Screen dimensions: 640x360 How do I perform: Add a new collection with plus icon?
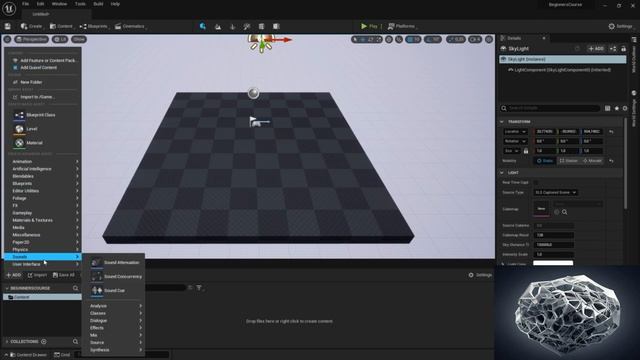coord(44,342)
